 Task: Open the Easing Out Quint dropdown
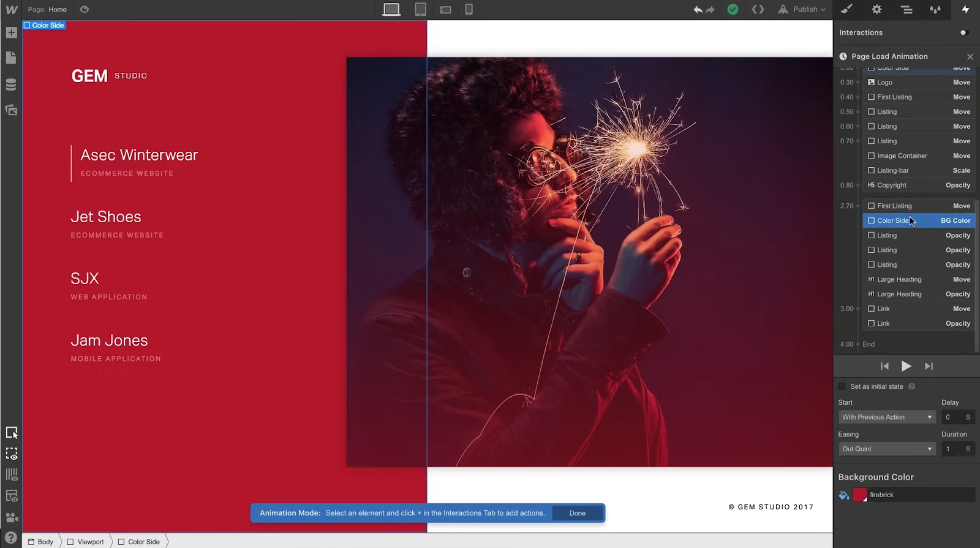887,449
